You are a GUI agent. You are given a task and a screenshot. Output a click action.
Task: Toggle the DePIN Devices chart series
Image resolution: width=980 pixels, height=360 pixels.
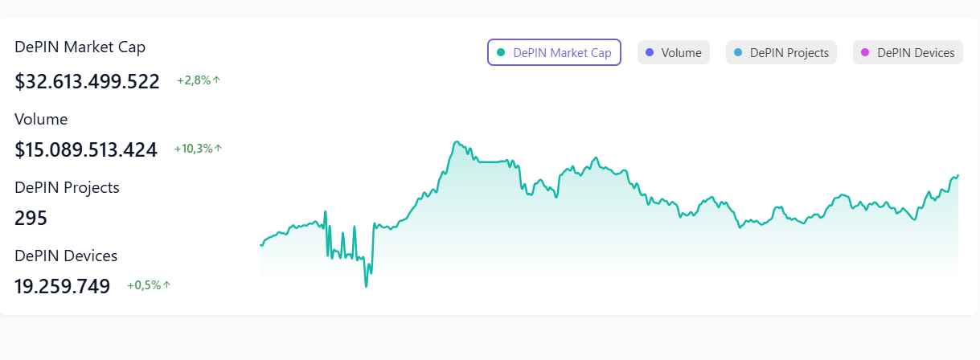point(908,53)
